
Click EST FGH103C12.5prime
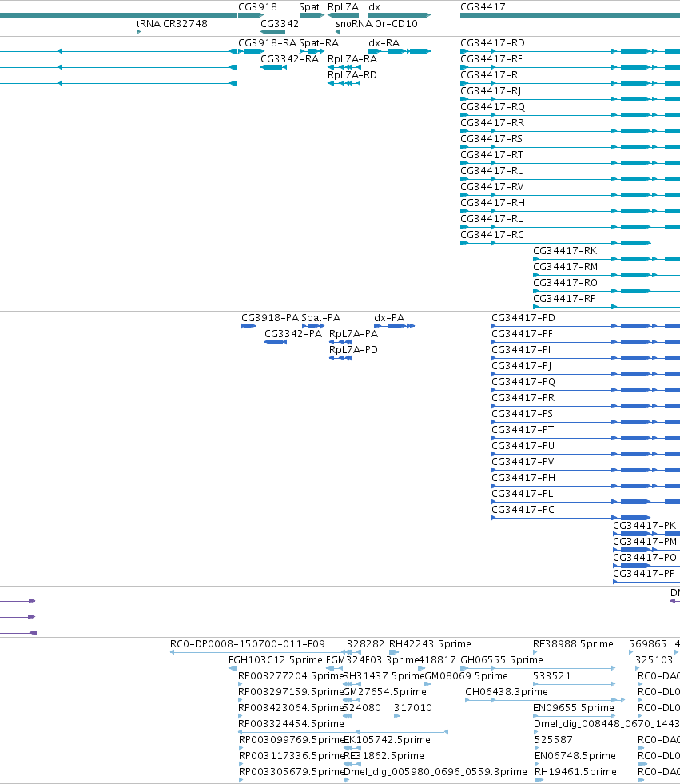click(x=276, y=660)
